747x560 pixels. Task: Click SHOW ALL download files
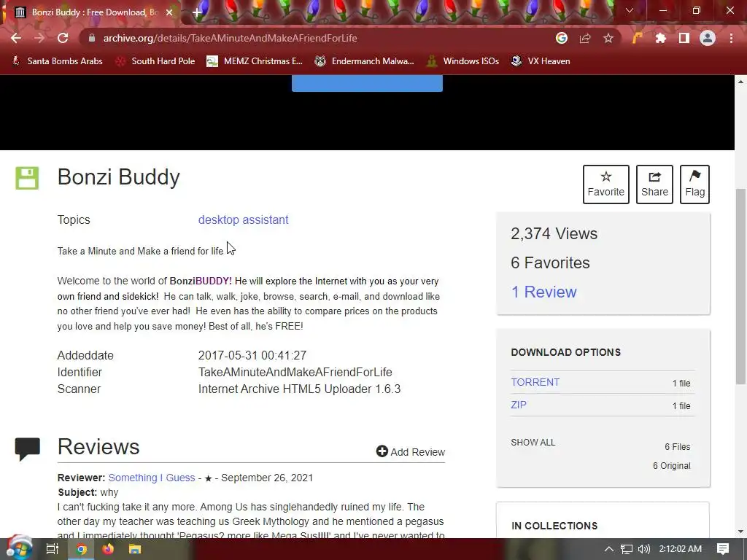533,443
